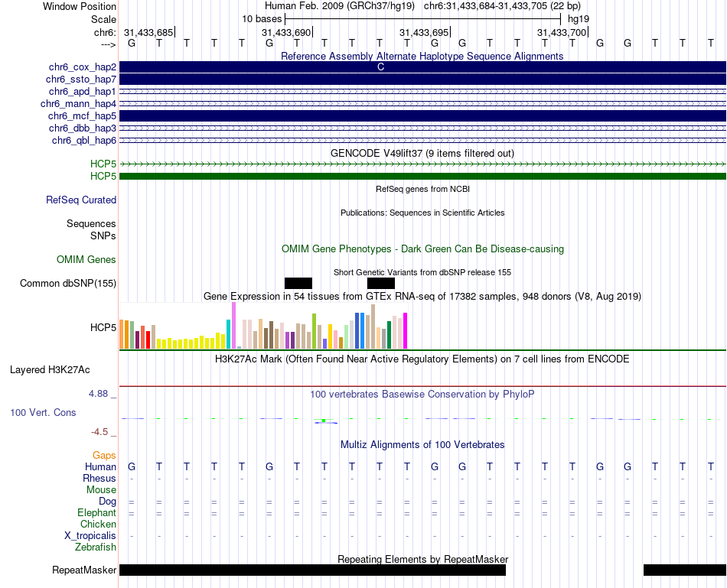Select the Dog alignment row label
Viewport: 727px width, 588px height.
pyautogui.click(x=108, y=501)
